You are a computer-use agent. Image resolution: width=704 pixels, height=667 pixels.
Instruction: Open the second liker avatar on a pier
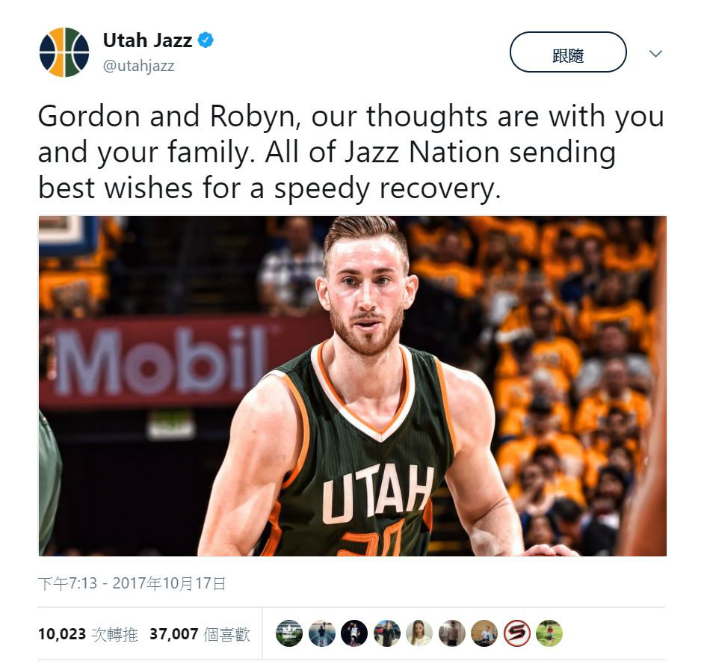322,633
